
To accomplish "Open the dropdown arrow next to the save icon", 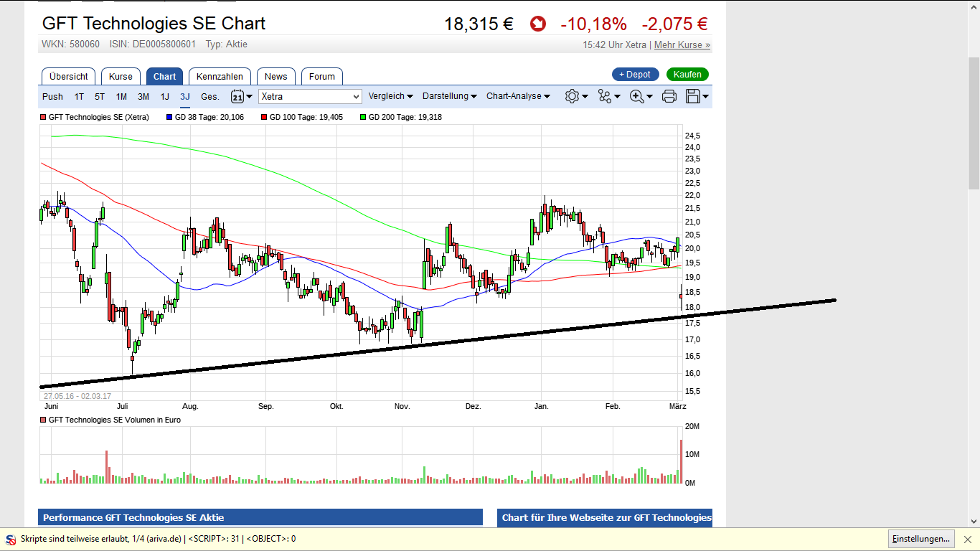I will [706, 96].
